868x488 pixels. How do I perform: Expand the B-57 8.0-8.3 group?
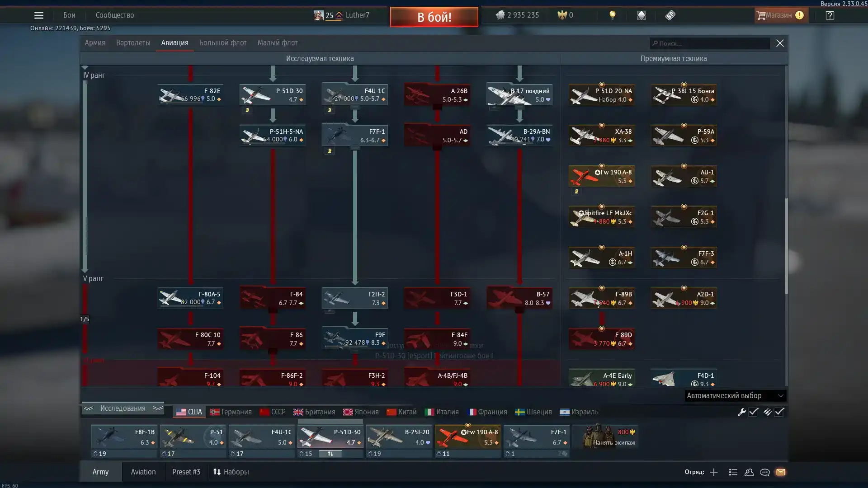click(x=519, y=311)
